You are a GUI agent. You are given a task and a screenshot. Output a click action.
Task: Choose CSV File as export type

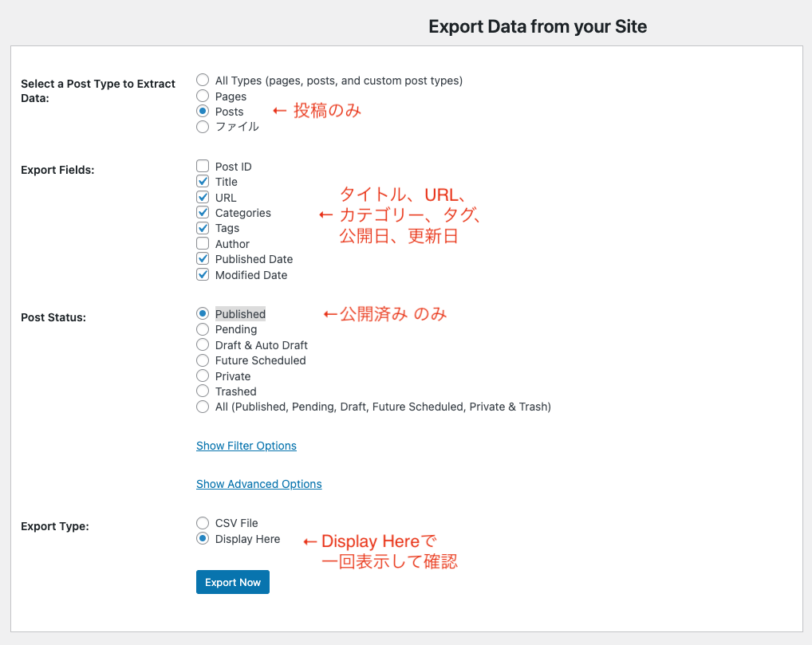pyautogui.click(x=203, y=523)
